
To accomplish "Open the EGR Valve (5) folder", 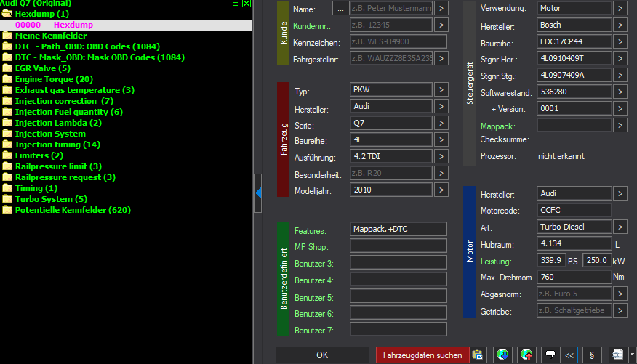I will [42, 68].
